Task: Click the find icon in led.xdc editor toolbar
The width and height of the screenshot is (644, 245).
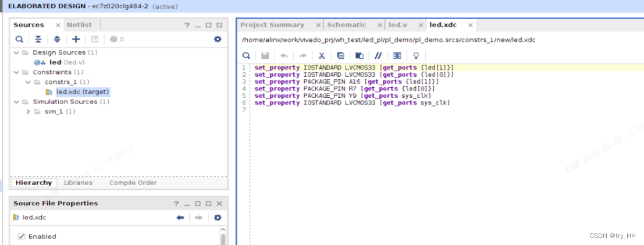Action: point(246,55)
